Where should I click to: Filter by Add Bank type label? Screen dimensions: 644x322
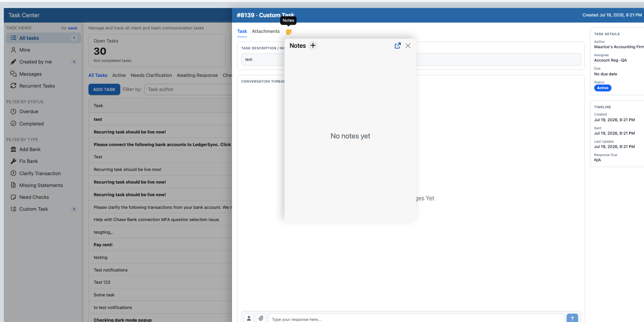pyautogui.click(x=30, y=149)
